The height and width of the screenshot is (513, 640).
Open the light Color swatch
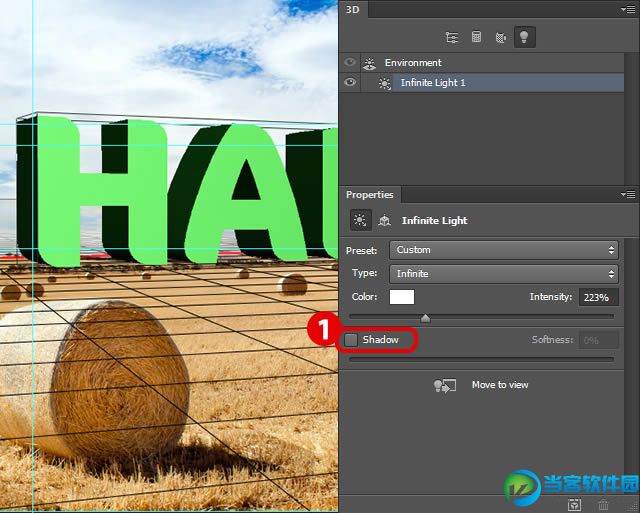coord(402,297)
